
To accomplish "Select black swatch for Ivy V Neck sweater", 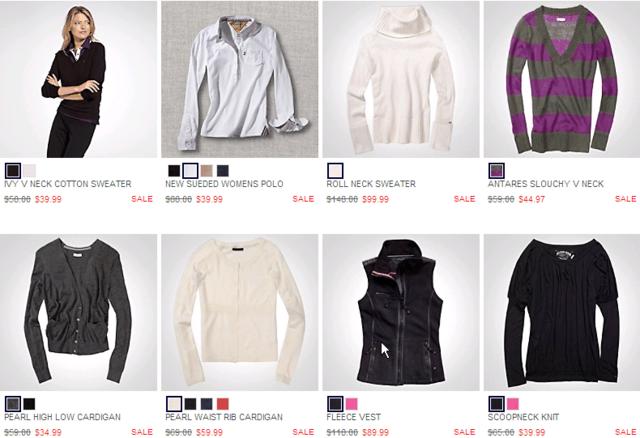I will pyautogui.click(x=13, y=171).
